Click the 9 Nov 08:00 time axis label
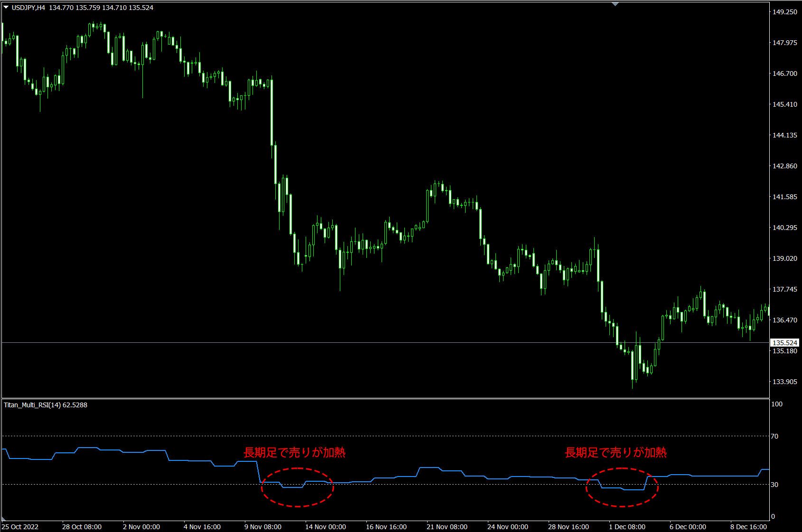The image size is (802, 532). 261,527
